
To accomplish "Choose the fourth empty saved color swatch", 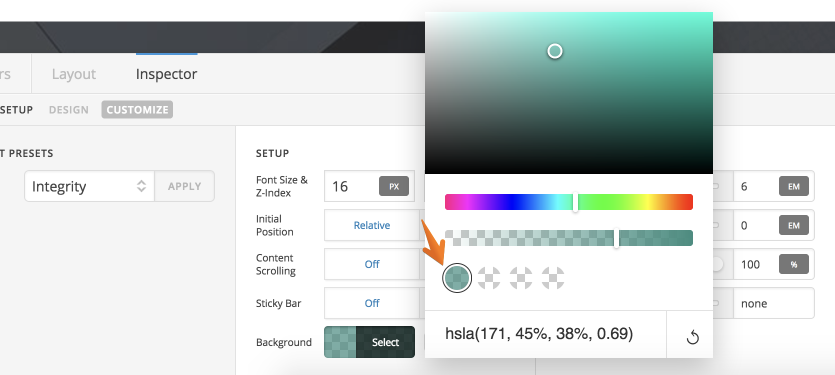I will (x=553, y=278).
